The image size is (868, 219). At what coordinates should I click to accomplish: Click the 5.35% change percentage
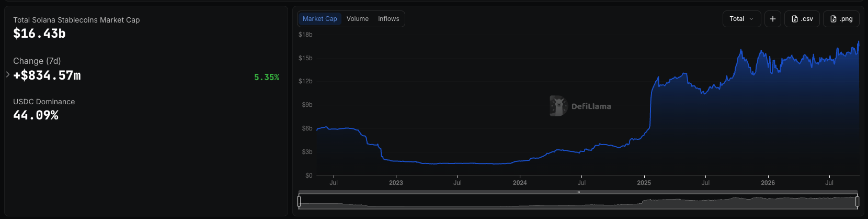pos(267,77)
